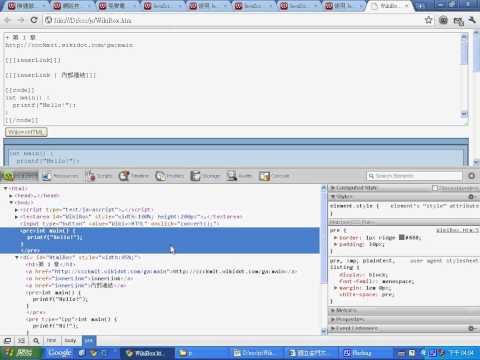Click the border color swatch #888
This screenshot has height=360, width=480.
pos(402,237)
